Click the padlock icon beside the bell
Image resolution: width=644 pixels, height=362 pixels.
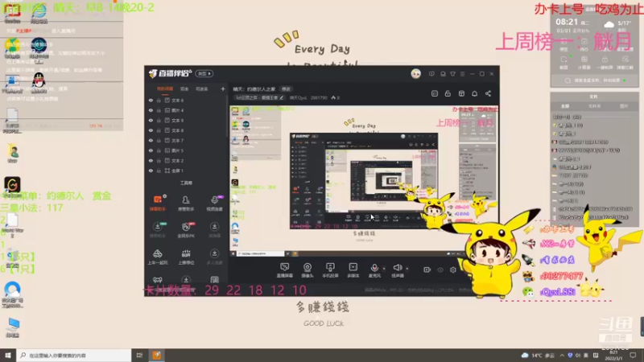click(x=448, y=93)
